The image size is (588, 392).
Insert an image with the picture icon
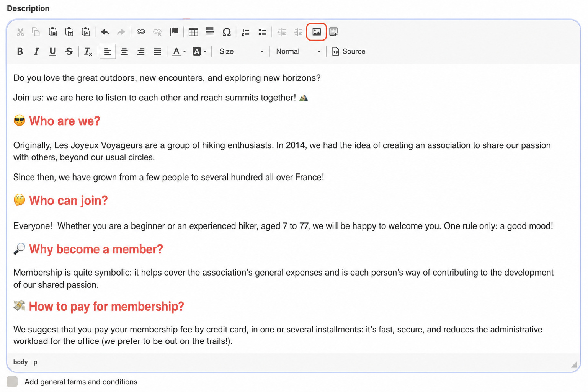[x=317, y=32]
